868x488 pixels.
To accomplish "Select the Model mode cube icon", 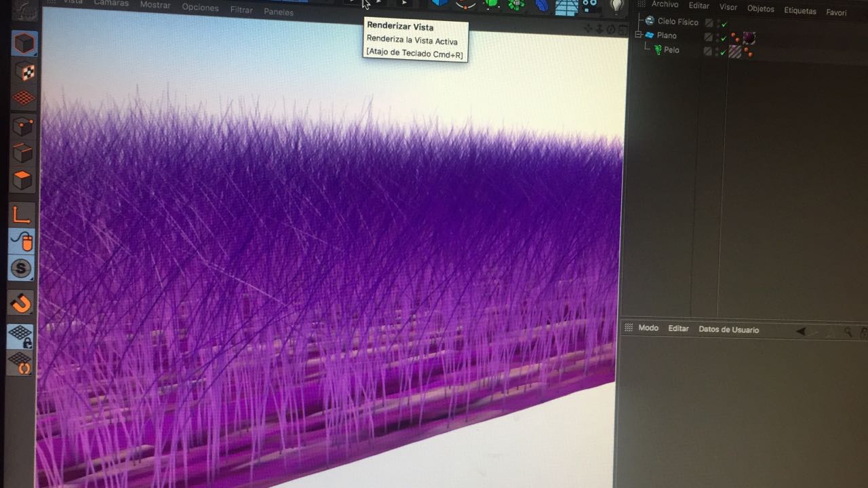I will click(24, 43).
